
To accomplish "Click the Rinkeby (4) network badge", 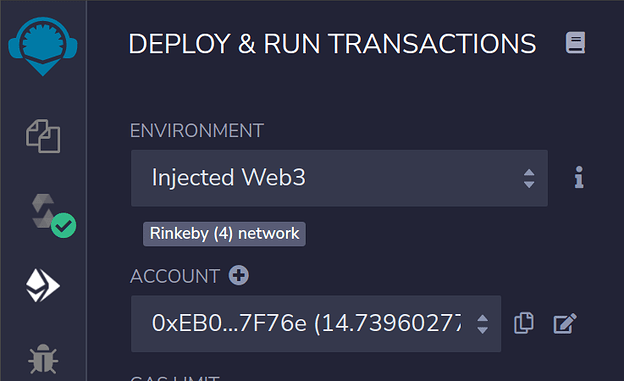I will pos(224,234).
